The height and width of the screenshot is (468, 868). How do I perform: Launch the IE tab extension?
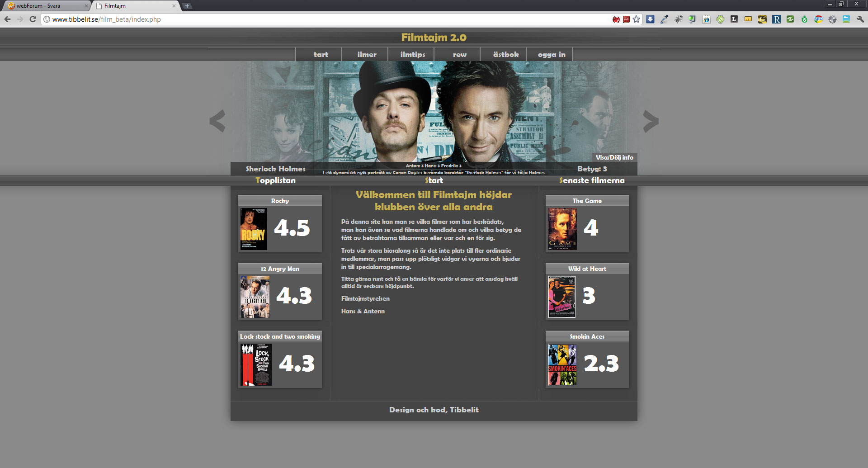[706, 19]
